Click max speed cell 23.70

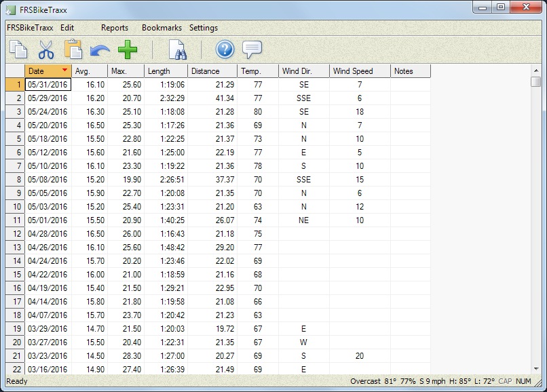pos(126,315)
